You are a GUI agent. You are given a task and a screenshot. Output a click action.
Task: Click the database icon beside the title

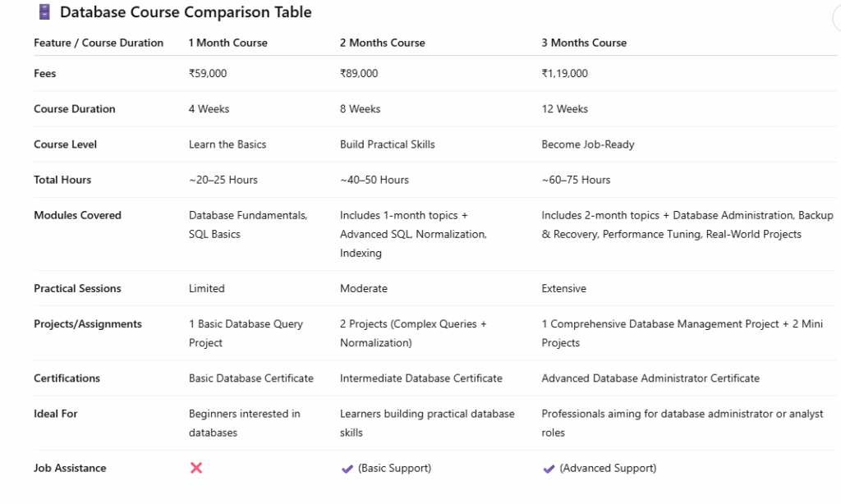(44, 12)
